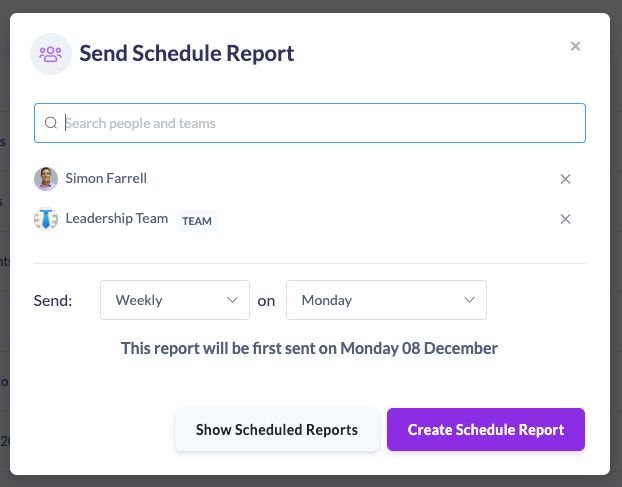622x487 pixels.
Task: Click the Send Schedule Report title
Action: click(187, 54)
